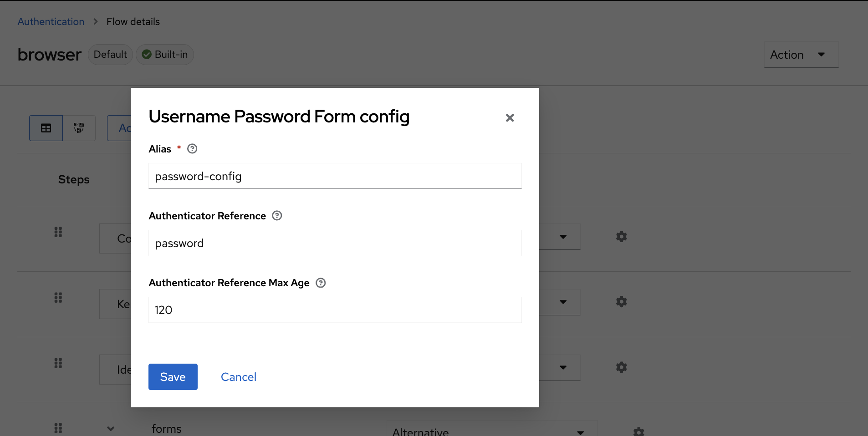Open the help tooltip next to Alias

point(192,148)
